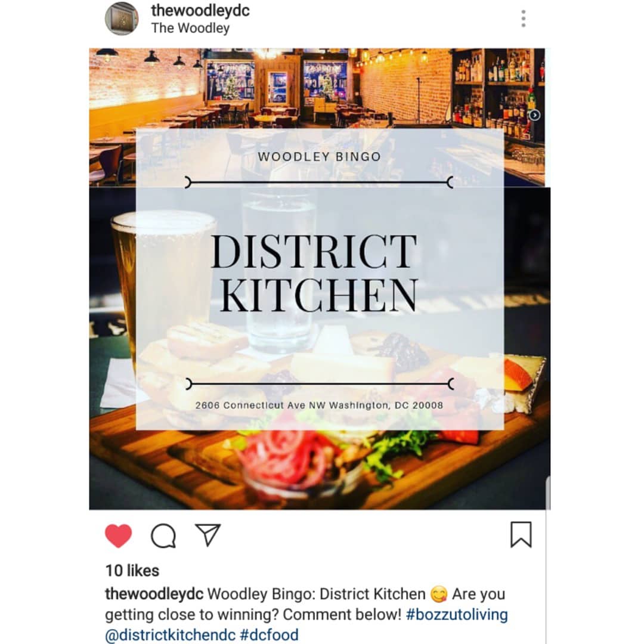The image size is (644, 644).
Task: Click the gray scrollbar beside the post
Action: (x=548, y=494)
